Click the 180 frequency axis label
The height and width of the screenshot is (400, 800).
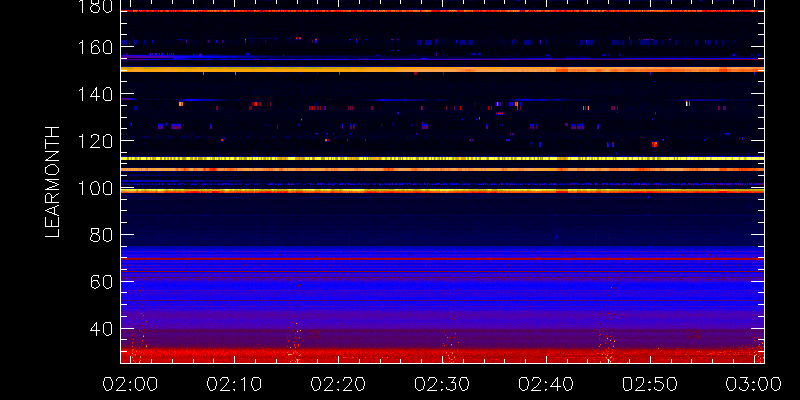coord(95,6)
